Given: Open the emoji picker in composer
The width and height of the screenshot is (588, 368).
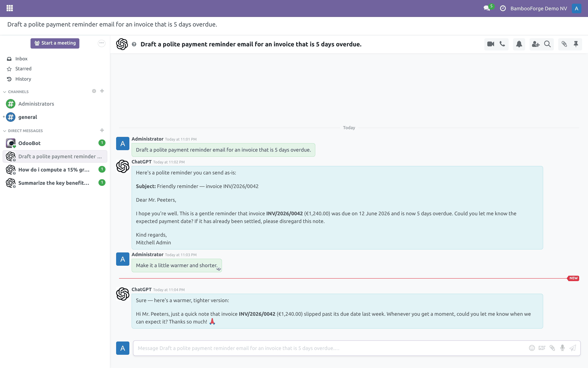Looking at the screenshot, I should pyautogui.click(x=532, y=348).
